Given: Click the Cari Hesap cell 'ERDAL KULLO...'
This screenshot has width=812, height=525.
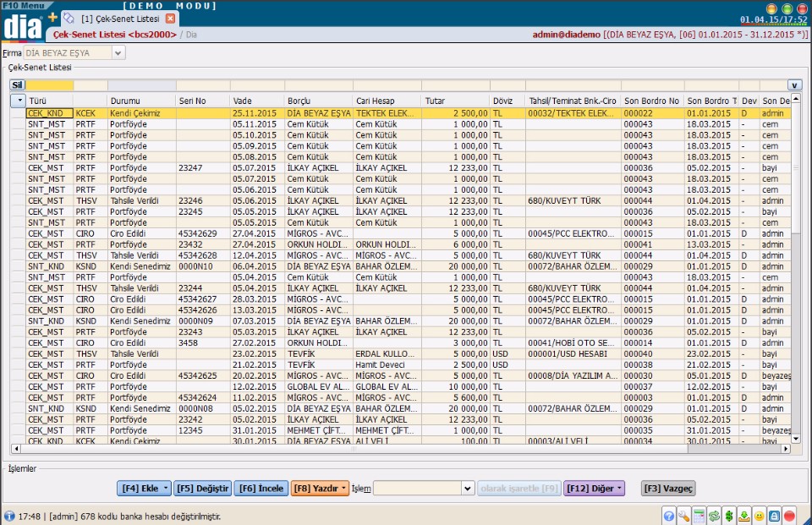Looking at the screenshot, I should (x=387, y=353).
